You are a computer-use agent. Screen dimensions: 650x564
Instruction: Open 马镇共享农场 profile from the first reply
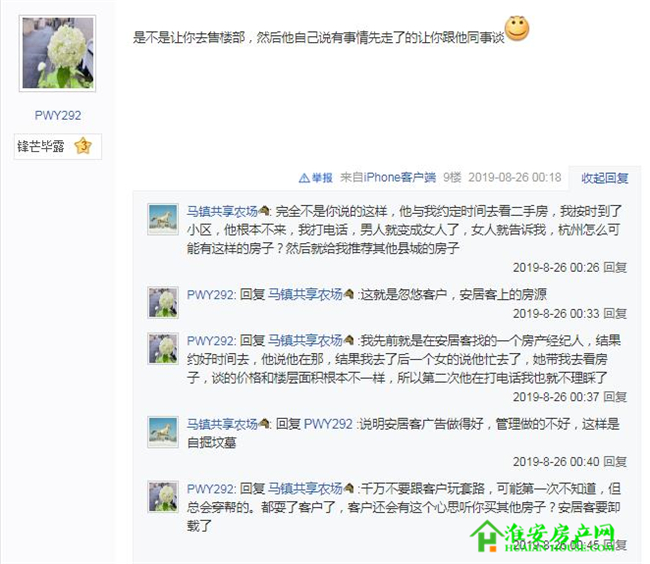[222, 211]
